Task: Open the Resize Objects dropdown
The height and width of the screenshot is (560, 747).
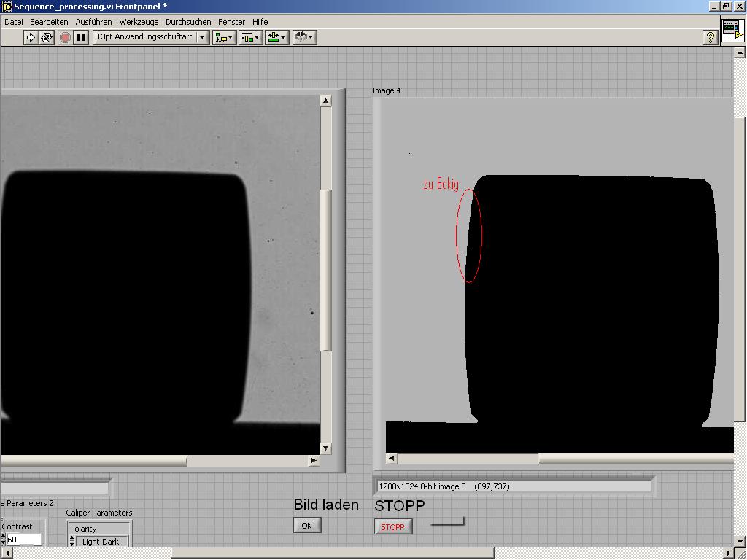Action: (x=276, y=37)
